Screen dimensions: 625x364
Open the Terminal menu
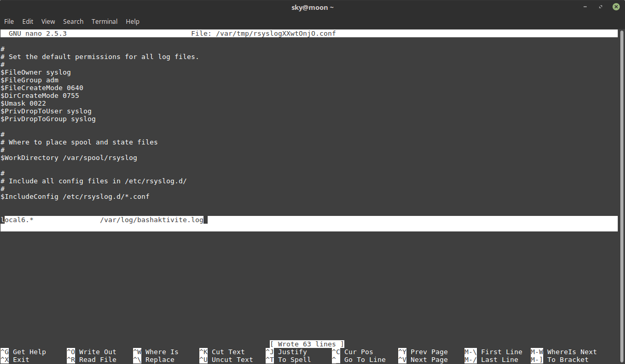pyautogui.click(x=105, y=21)
